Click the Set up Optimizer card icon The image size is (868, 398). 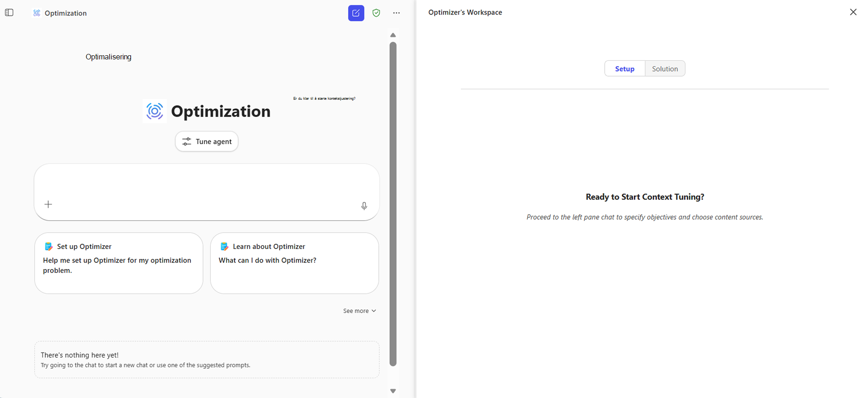(48, 247)
